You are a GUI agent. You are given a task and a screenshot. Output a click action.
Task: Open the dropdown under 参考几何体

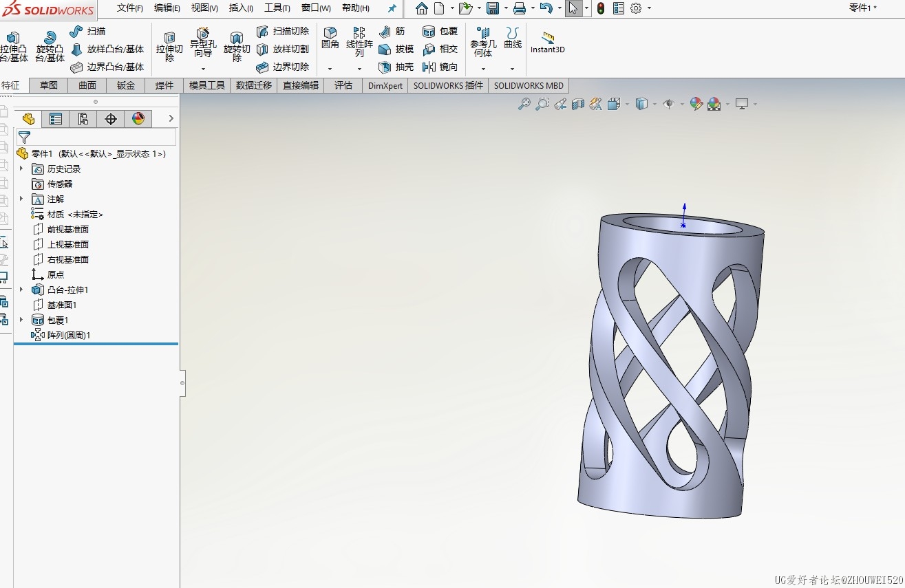tap(483, 69)
